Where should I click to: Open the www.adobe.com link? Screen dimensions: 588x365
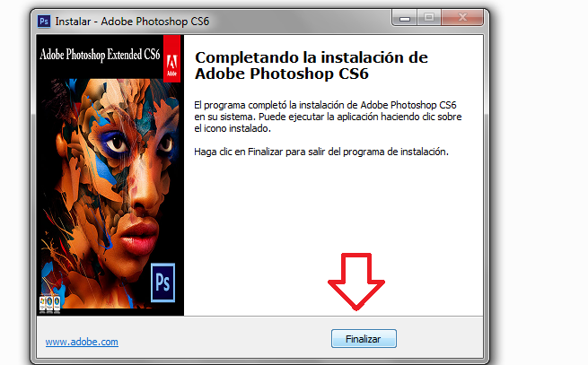[82, 342]
